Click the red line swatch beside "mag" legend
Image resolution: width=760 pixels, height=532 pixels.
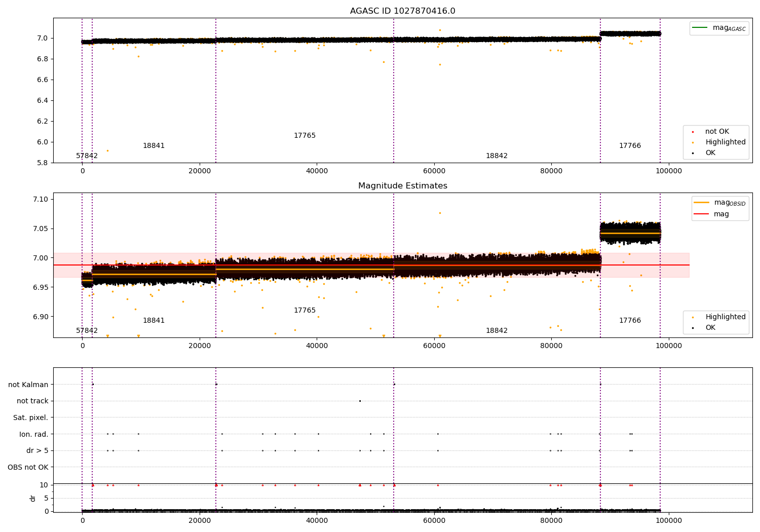click(x=701, y=214)
